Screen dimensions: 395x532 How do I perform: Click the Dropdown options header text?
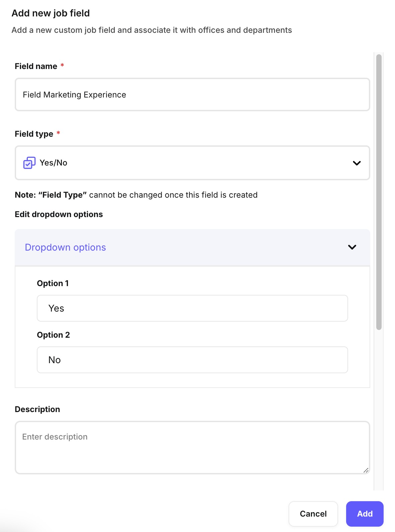65,247
